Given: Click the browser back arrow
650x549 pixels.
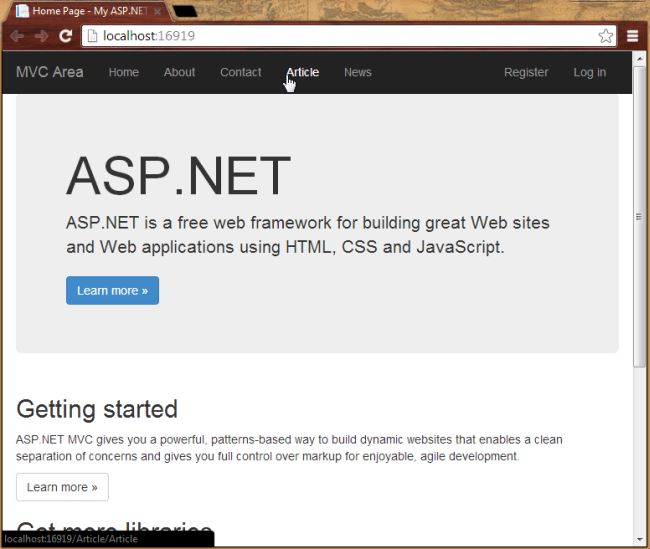Looking at the screenshot, I should pyautogui.click(x=17, y=36).
